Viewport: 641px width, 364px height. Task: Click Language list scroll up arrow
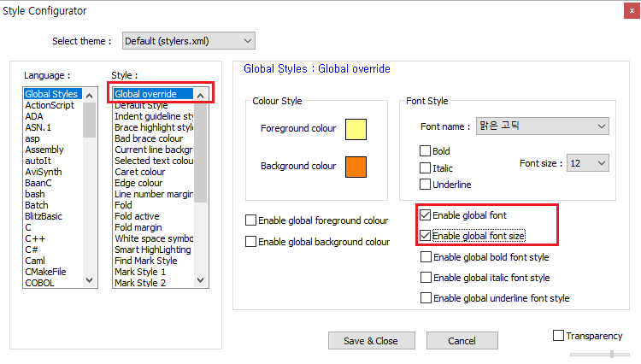pos(90,96)
